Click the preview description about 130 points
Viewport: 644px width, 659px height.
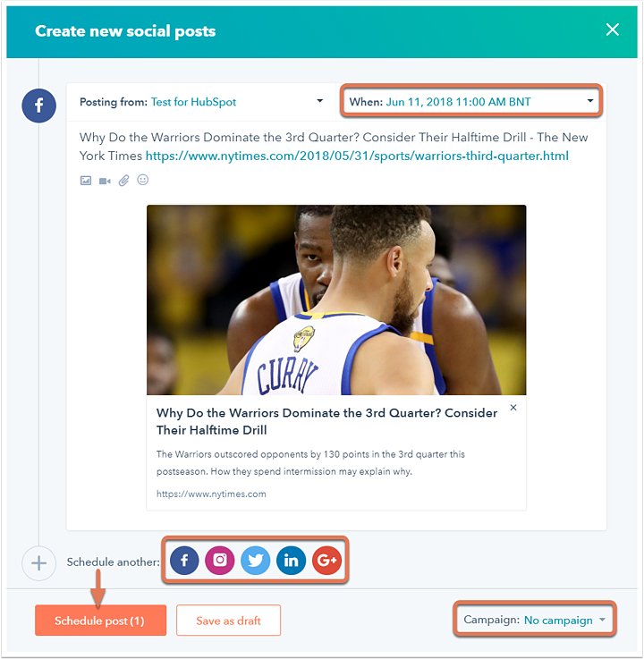tap(310, 462)
